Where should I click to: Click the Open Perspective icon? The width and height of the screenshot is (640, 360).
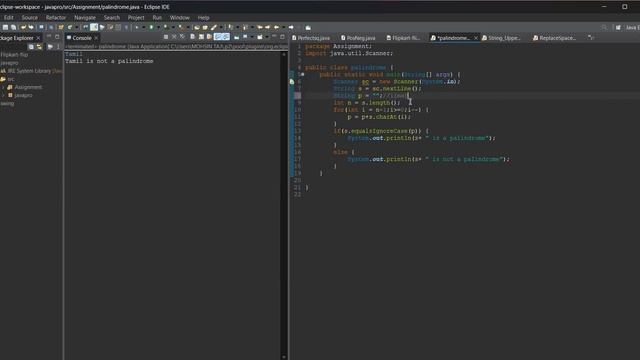coord(618,27)
